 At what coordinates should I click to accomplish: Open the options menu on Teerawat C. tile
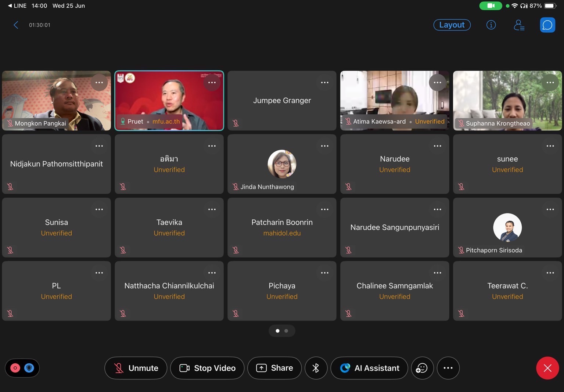click(x=550, y=273)
